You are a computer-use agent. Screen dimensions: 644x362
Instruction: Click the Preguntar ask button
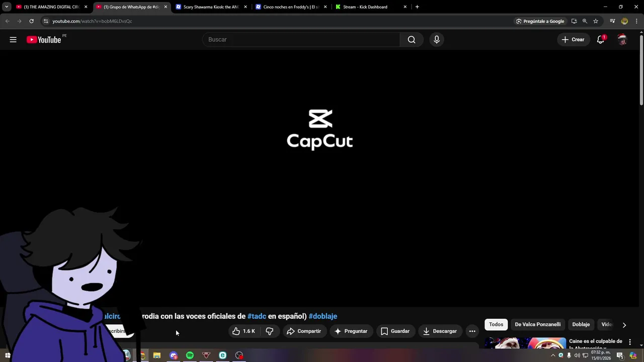(351, 331)
